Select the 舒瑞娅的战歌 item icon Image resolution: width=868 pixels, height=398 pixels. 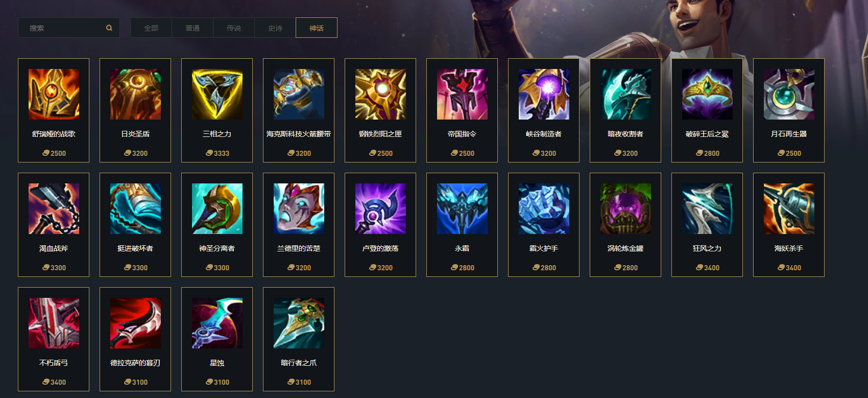point(54,95)
